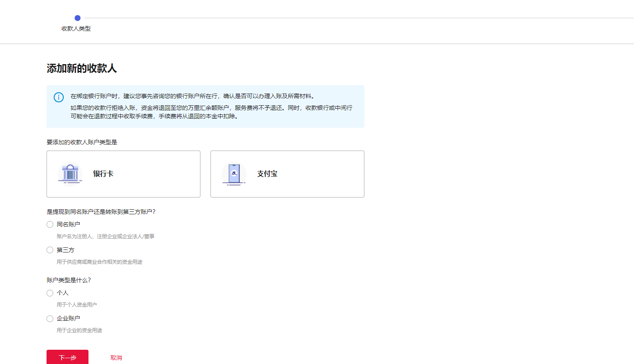Click the info icon in the blue notice banner
This screenshot has height=364, width=634.
click(58, 97)
